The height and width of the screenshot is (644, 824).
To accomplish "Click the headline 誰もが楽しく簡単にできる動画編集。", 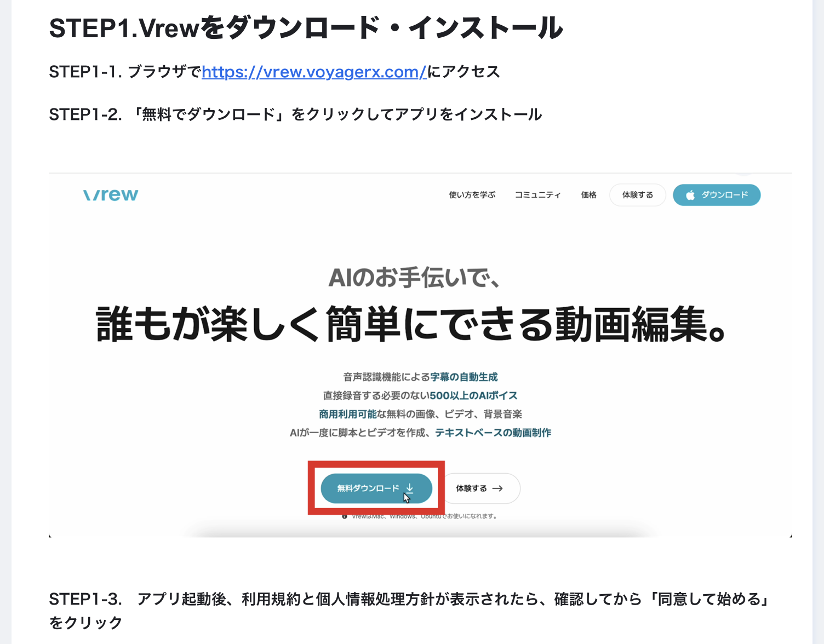I will [x=411, y=324].
